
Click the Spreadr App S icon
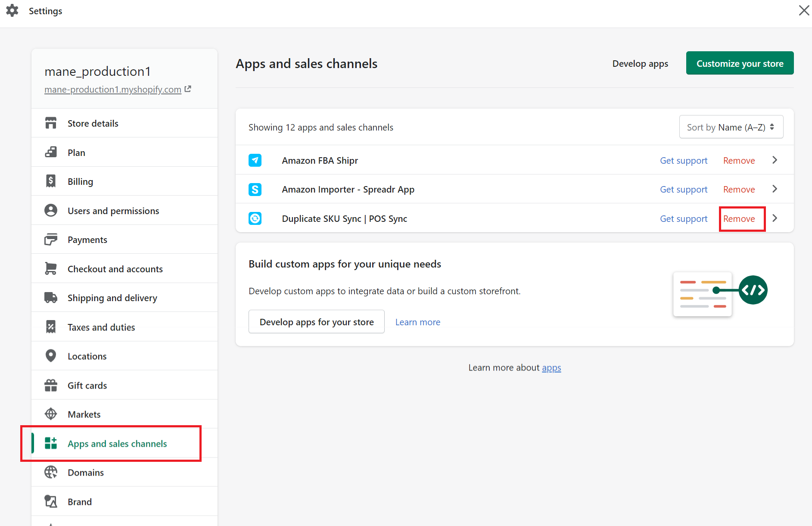tap(255, 189)
